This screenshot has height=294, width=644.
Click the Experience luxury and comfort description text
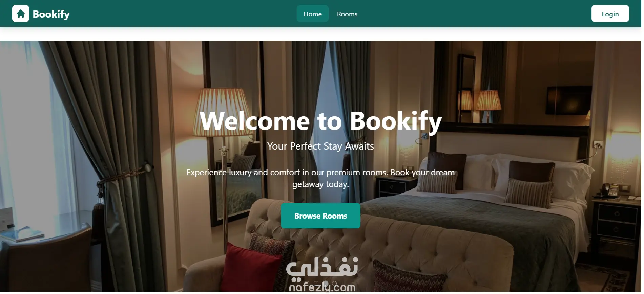click(320, 178)
